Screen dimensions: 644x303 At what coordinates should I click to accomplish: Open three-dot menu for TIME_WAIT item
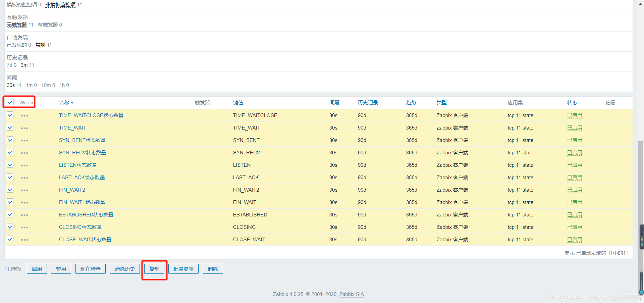(x=24, y=128)
